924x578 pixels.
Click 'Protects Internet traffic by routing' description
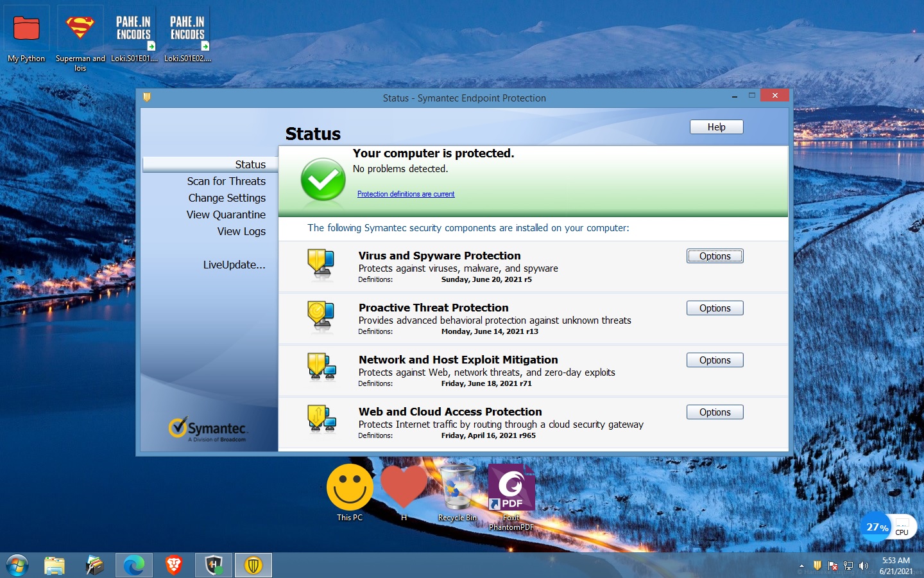coord(501,425)
